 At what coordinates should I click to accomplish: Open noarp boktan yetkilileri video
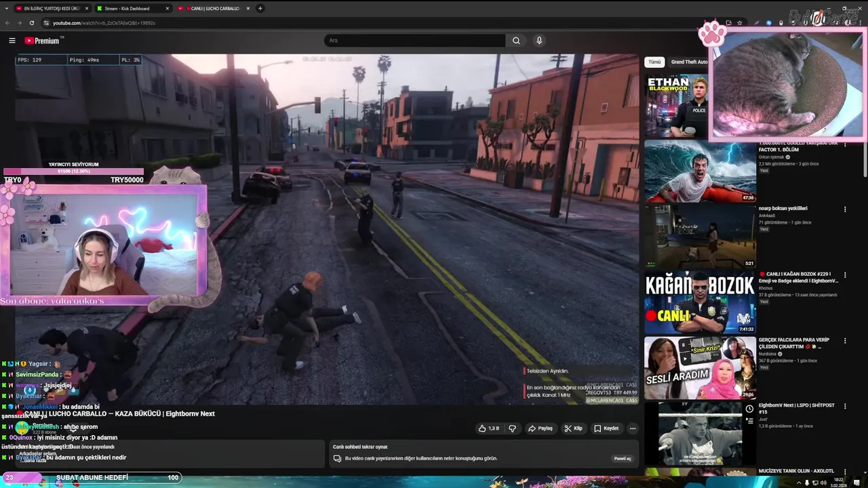click(x=783, y=209)
